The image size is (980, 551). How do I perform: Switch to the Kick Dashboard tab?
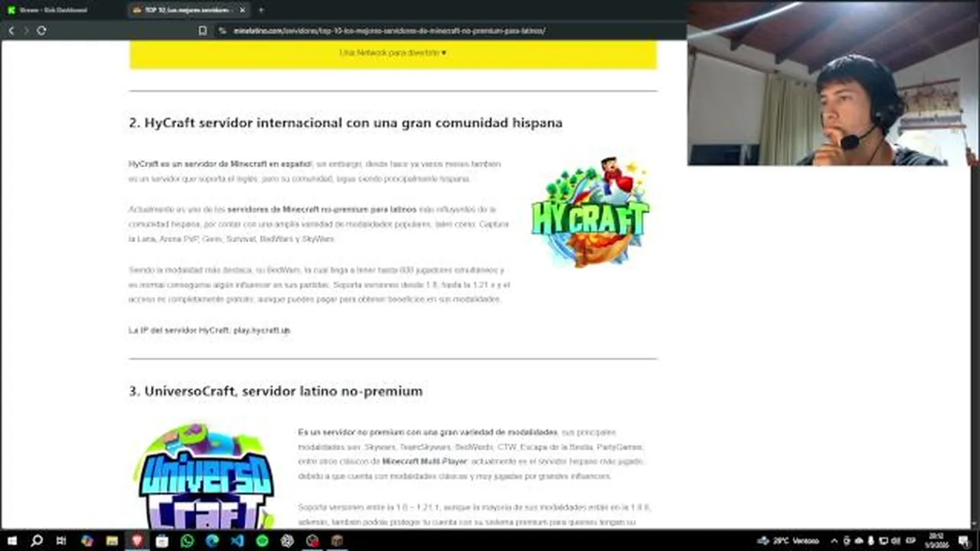[x=61, y=10]
